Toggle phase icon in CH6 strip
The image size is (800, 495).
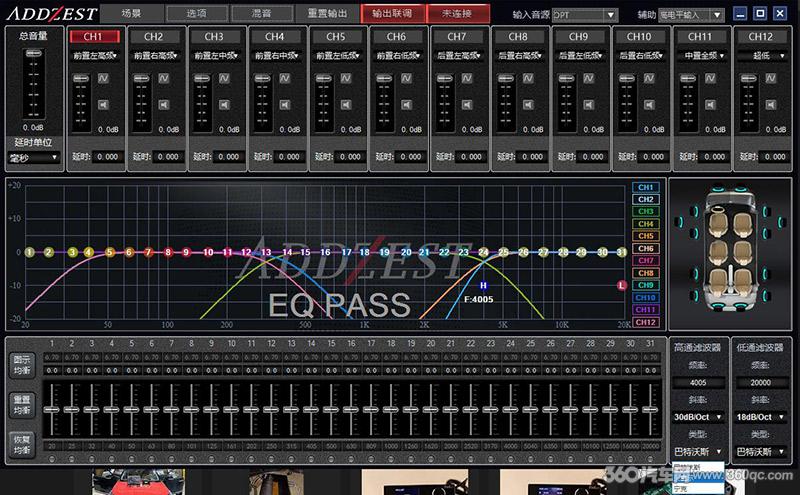point(407,78)
